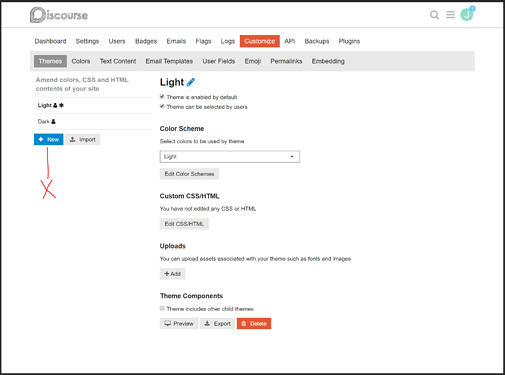
Task: Open the user avatar with notification badge
Action: 467,14
